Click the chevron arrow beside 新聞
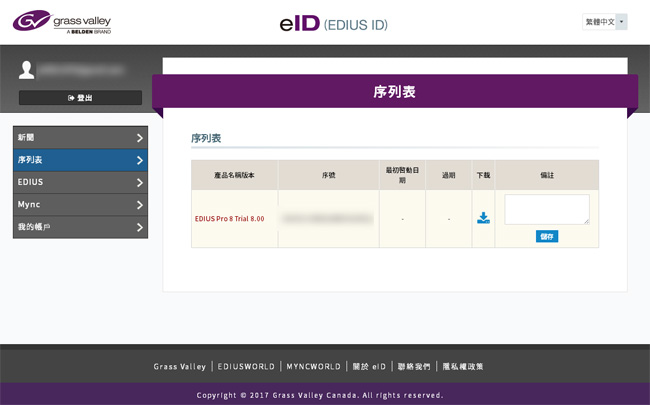Image resolution: width=650 pixels, height=405 pixels. tap(139, 137)
